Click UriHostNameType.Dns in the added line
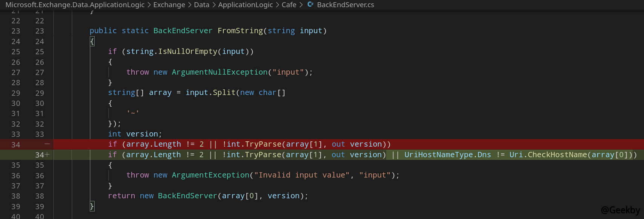The image size is (644, 219). click(x=447, y=155)
